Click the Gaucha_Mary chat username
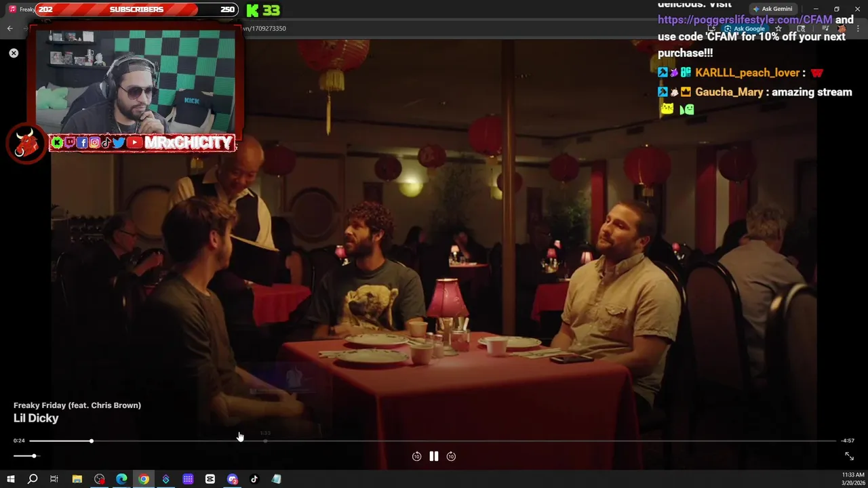This screenshot has height=488, width=868. (x=729, y=92)
